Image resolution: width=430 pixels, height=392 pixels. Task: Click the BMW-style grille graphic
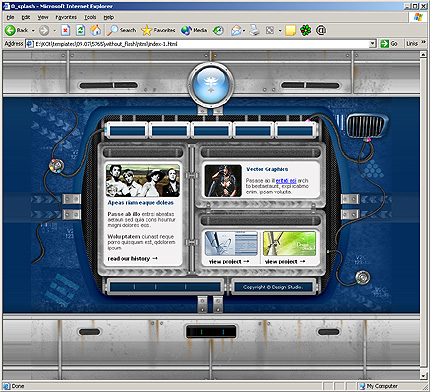click(367, 126)
